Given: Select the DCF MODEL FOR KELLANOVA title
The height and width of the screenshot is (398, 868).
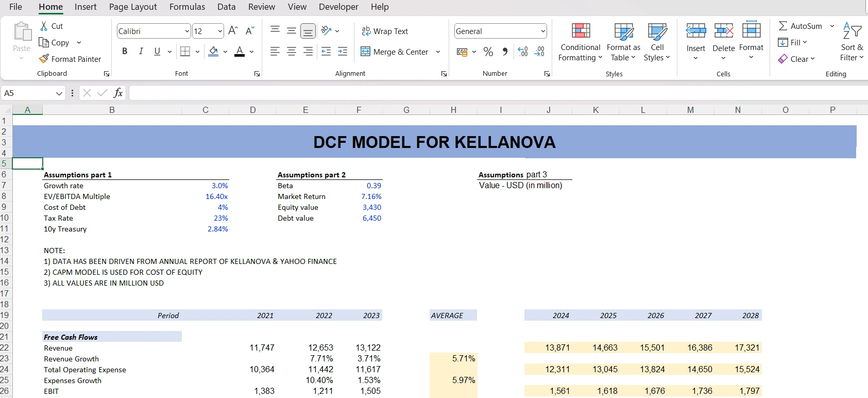Looking at the screenshot, I should [x=434, y=142].
